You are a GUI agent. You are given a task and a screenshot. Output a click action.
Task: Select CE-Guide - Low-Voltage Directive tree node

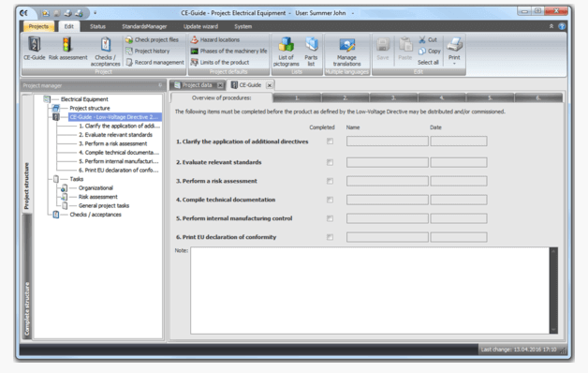pyautogui.click(x=114, y=117)
